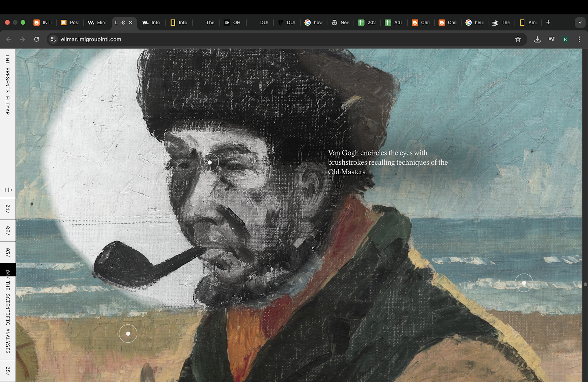Open the Chrome three-dot menu
This screenshot has width=588, height=382.
[x=580, y=39]
